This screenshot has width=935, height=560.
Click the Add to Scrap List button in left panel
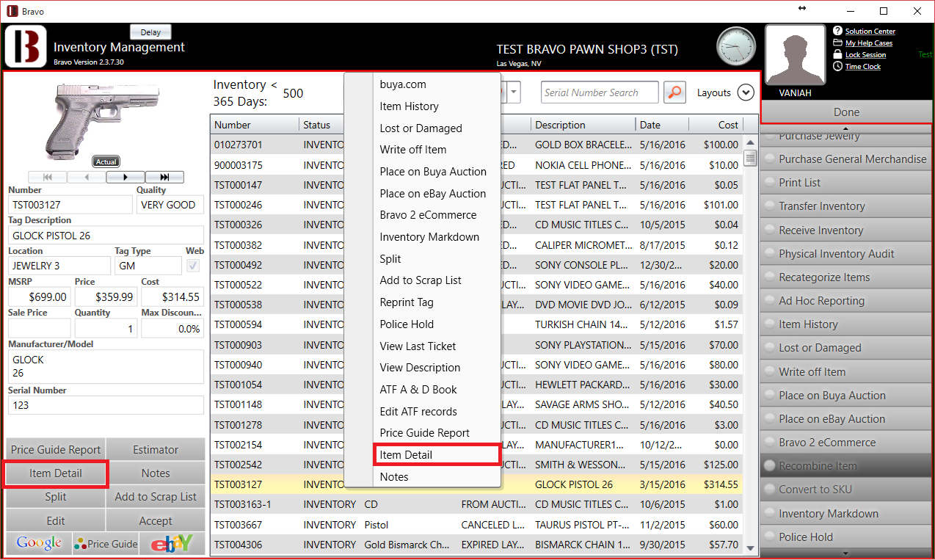click(156, 497)
